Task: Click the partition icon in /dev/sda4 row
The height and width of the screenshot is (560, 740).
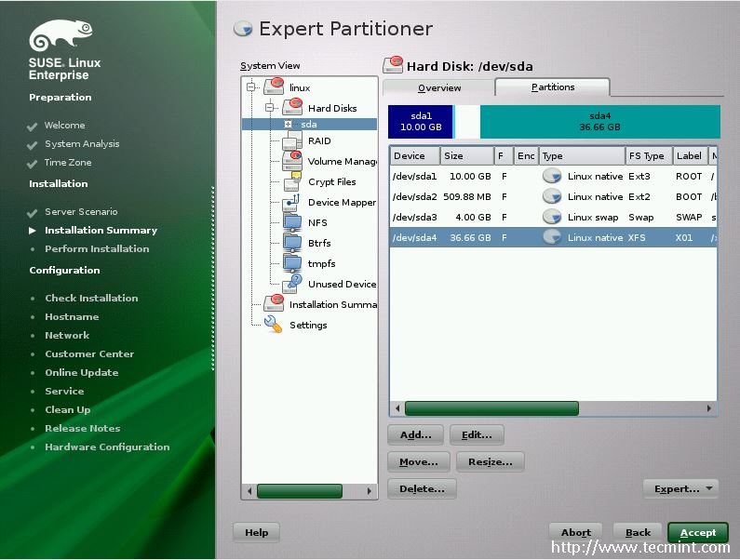Action: 552,237
